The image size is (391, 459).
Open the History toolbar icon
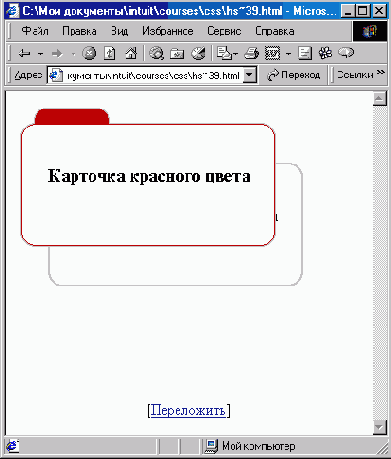coord(199,53)
